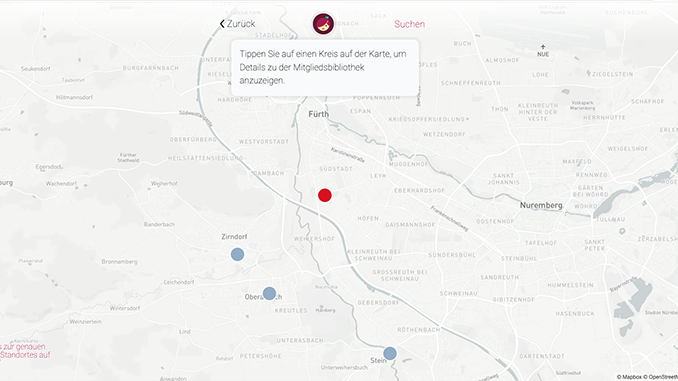Viewport: 678px width, 381px height.
Task: Click the SÜDSTADT district label
Action: pyautogui.click(x=336, y=169)
